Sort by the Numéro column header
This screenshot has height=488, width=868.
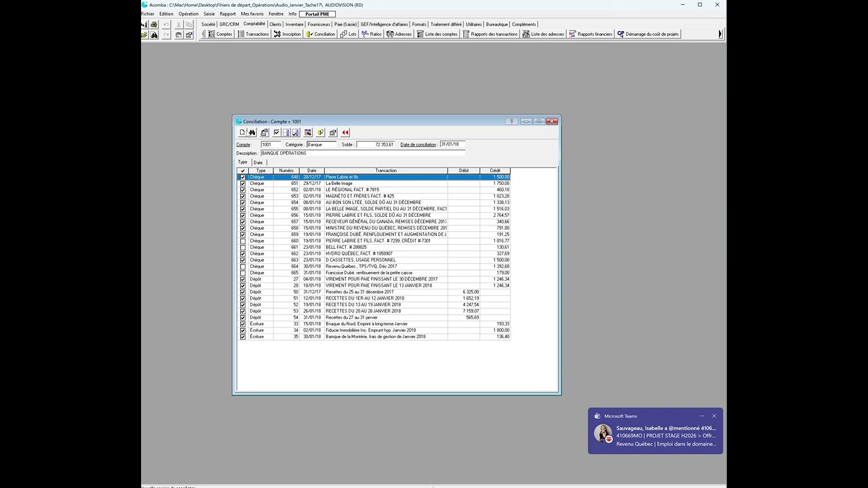coord(286,171)
